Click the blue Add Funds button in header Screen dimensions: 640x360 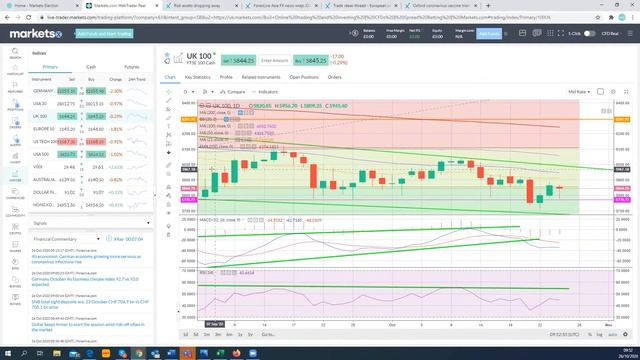[x=489, y=33]
